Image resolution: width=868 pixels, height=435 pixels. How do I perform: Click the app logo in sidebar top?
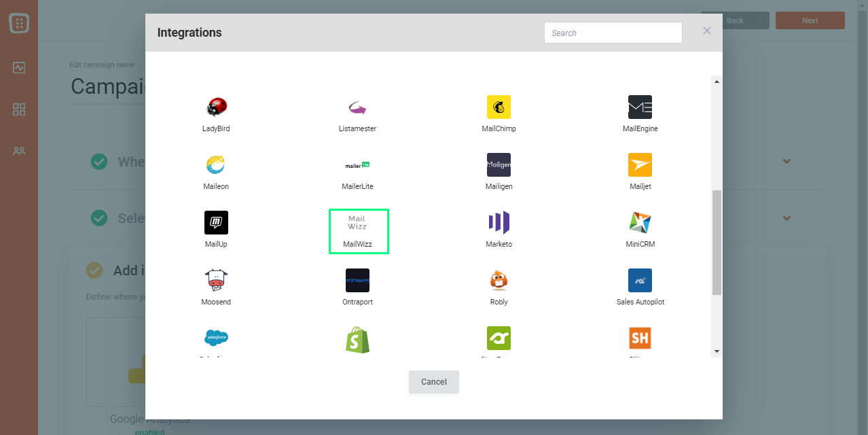19,23
